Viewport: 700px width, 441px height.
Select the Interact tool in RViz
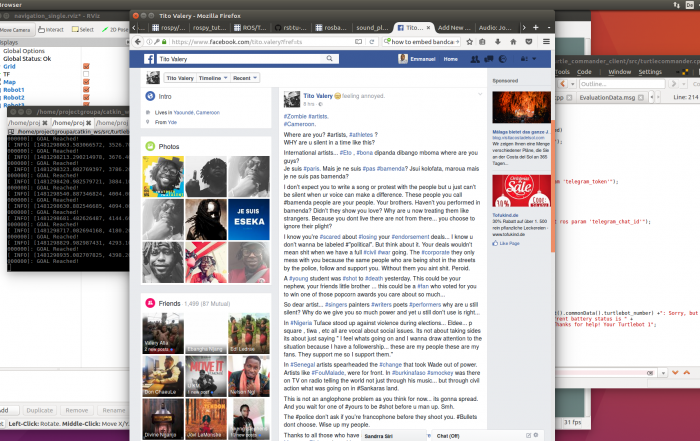52,29
